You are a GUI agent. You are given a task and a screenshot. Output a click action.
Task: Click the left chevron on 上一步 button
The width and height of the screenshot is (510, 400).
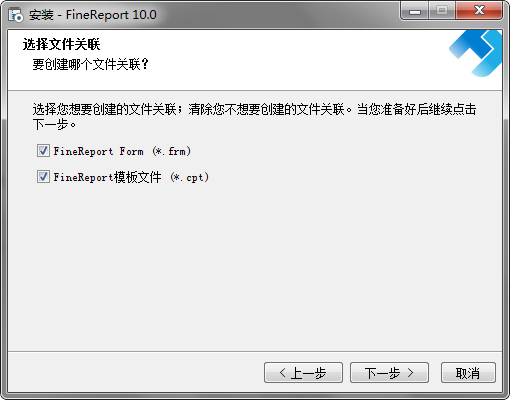click(283, 373)
